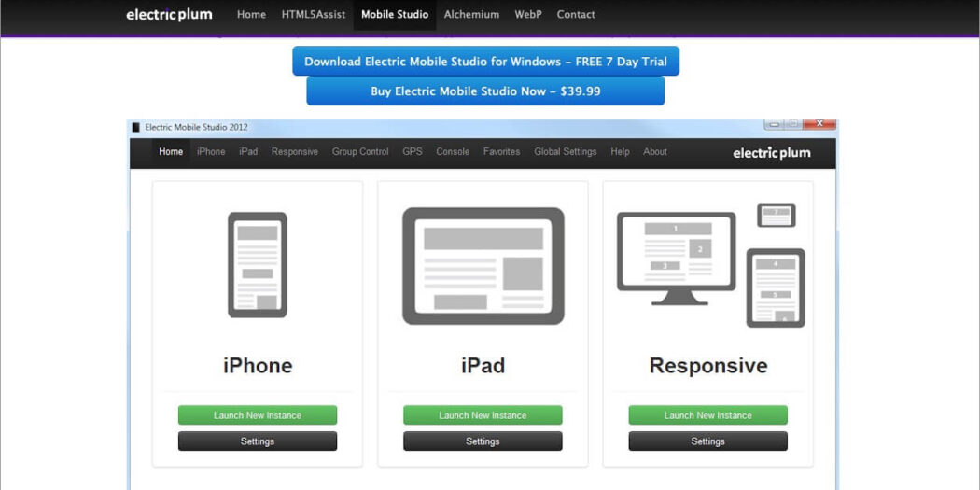The height and width of the screenshot is (490, 980).
Task: Open the Help tab
Action: point(620,152)
